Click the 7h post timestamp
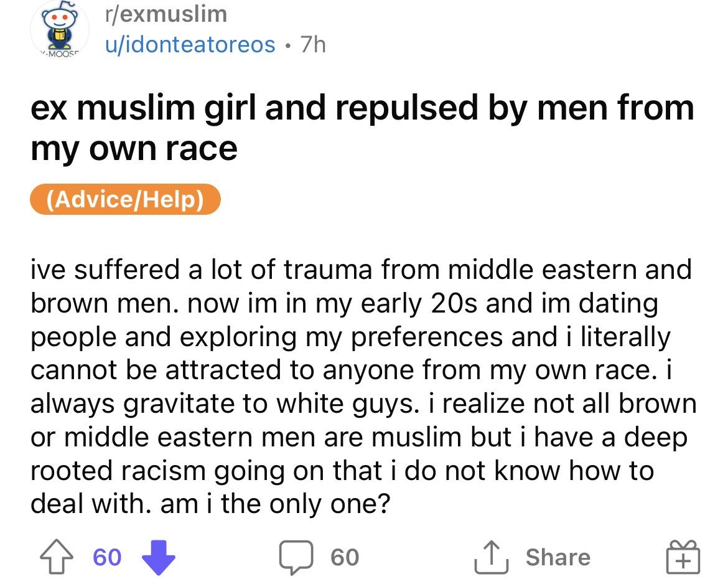Viewport: 728px width, 584px height. [313, 45]
